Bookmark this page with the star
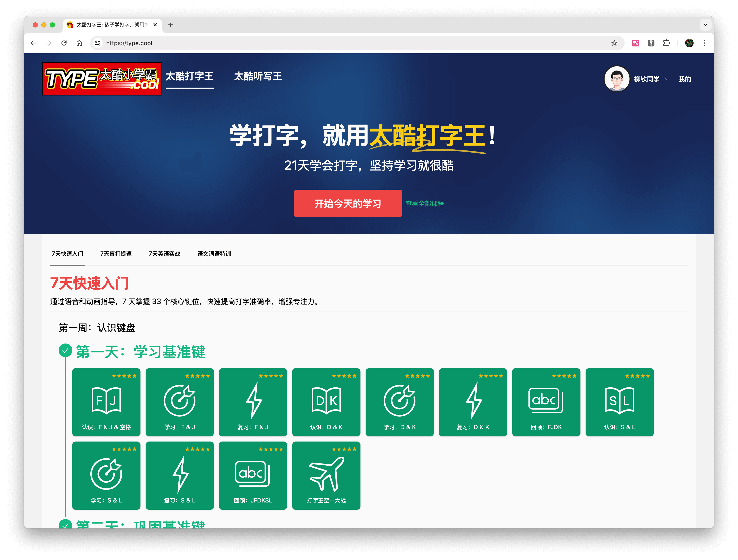 614,43
